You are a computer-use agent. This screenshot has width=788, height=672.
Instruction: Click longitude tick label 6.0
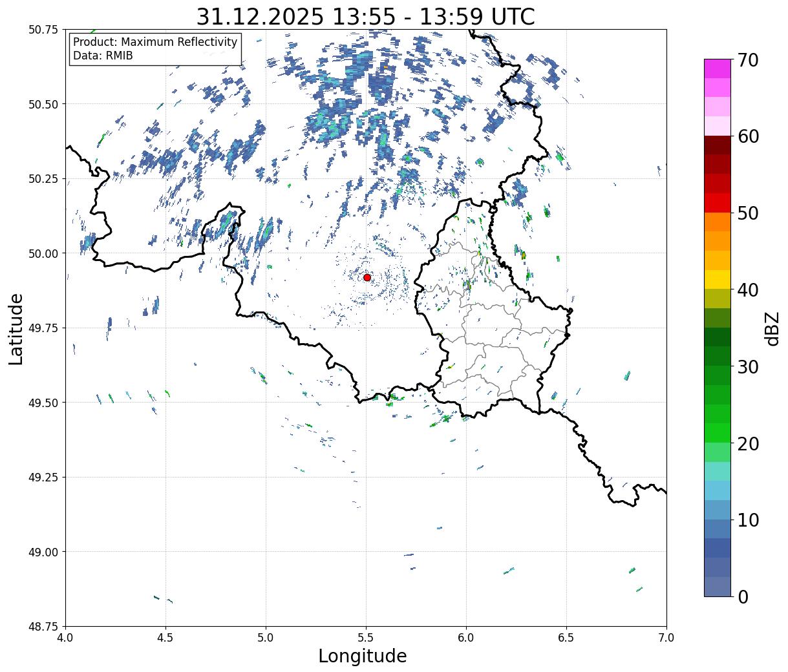[x=466, y=638]
